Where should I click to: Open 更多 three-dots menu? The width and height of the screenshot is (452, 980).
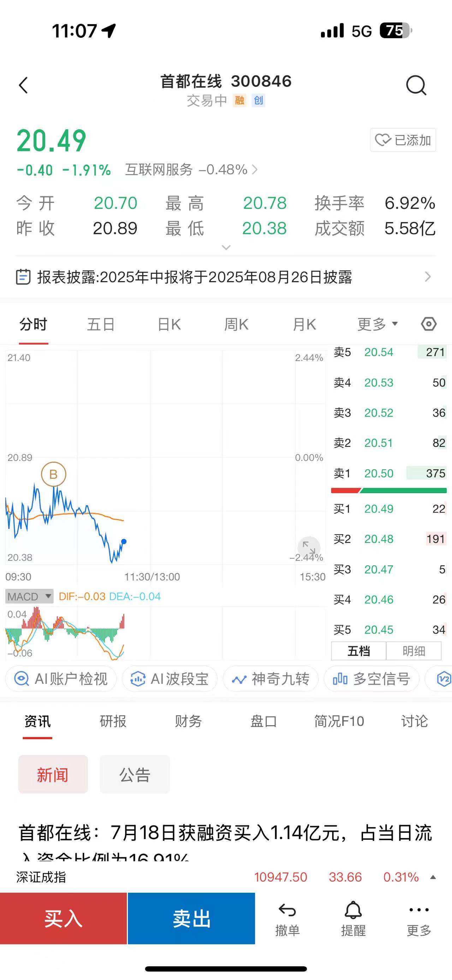coord(419,919)
